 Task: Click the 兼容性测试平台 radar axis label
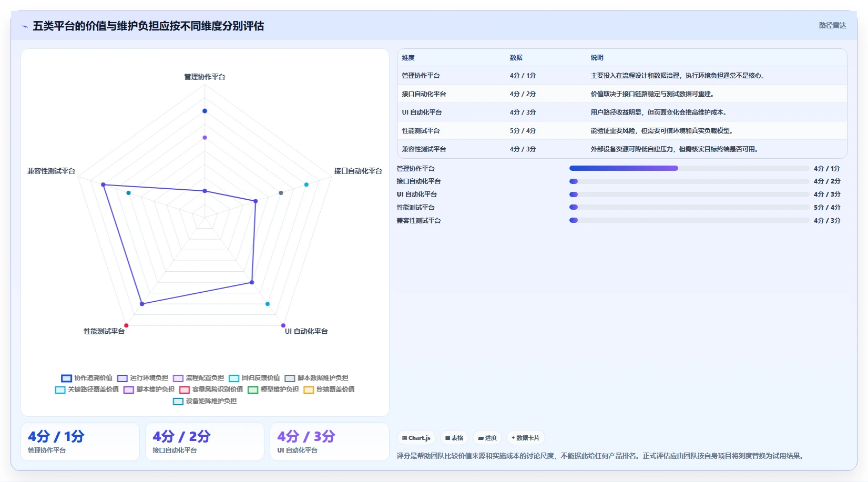pyautogui.click(x=52, y=171)
